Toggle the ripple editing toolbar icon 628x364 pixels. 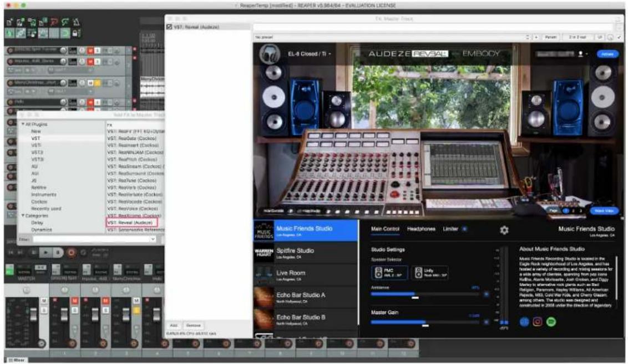(x=32, y=33)
